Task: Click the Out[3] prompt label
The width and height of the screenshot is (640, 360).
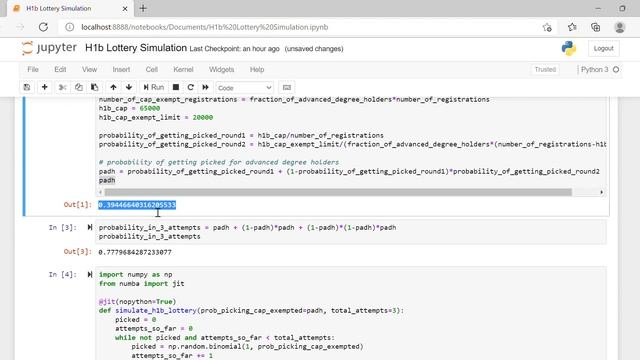Action: point(78,251)
